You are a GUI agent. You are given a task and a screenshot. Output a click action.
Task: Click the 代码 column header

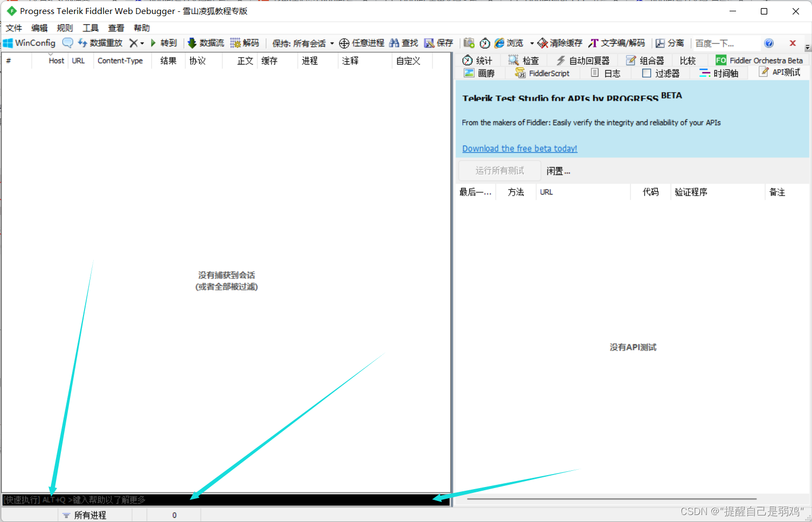[651, 192]
